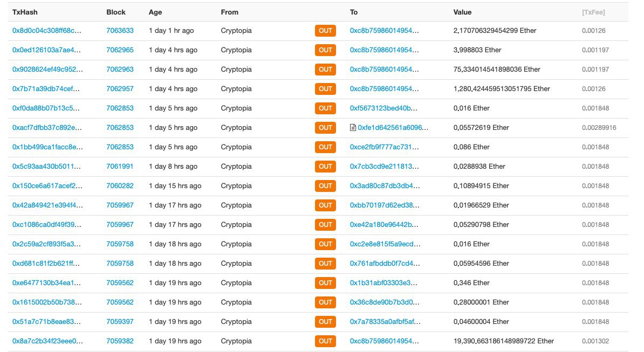Screen dimensions: 644x352
Task: View transaction 0x150ce6a617acef2
Action: tap(47, 186)
